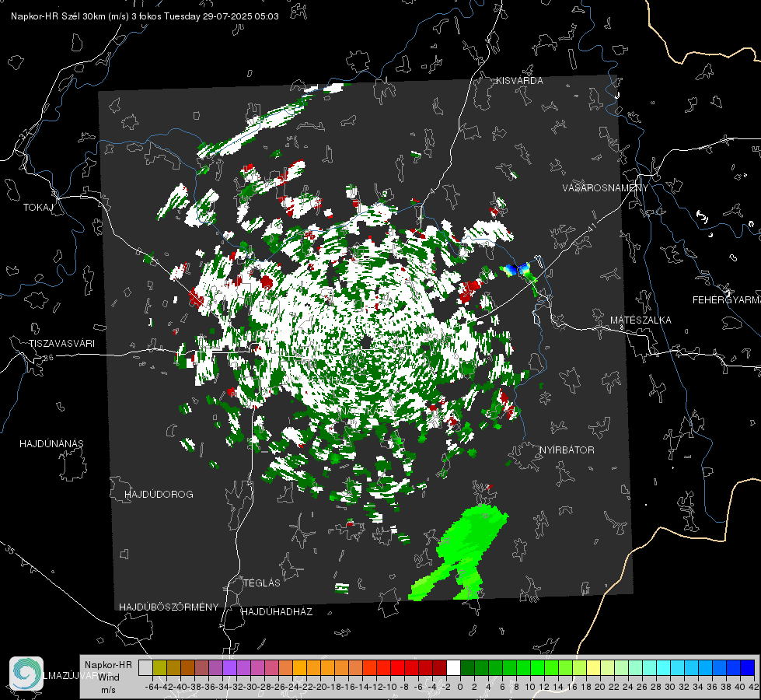Click the HAJDÚBÖSZÖRMÉNY town label
Viewport: 761px width, 700px height.
click(x=169, y=607)
